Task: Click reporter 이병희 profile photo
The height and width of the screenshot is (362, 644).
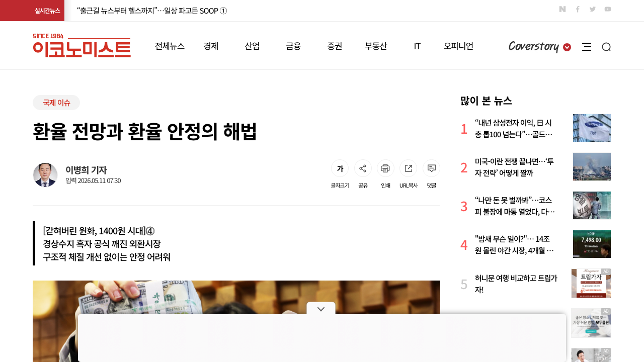Action: [45, 175]
